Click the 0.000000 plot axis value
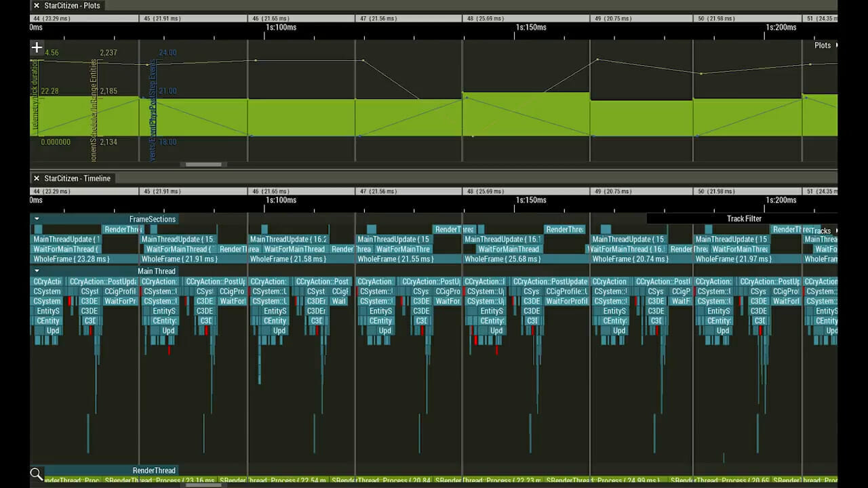868x488 pixels. coord(56,142)
